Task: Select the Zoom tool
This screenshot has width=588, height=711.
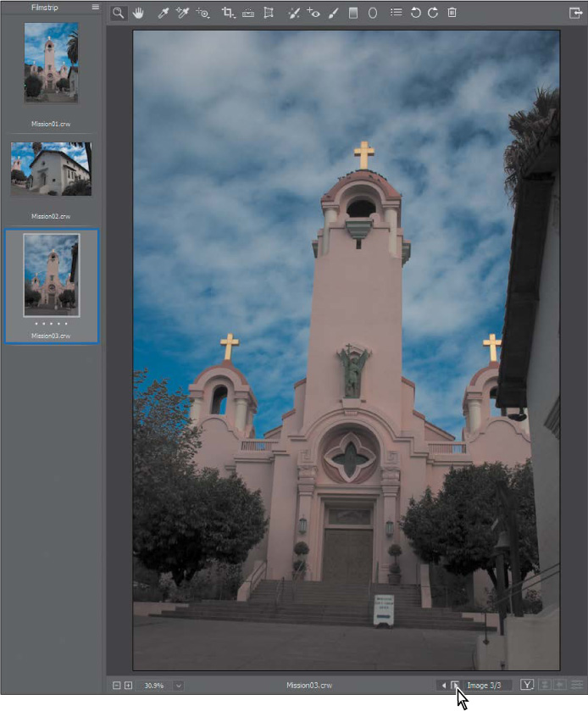Action: pos(119,14)
